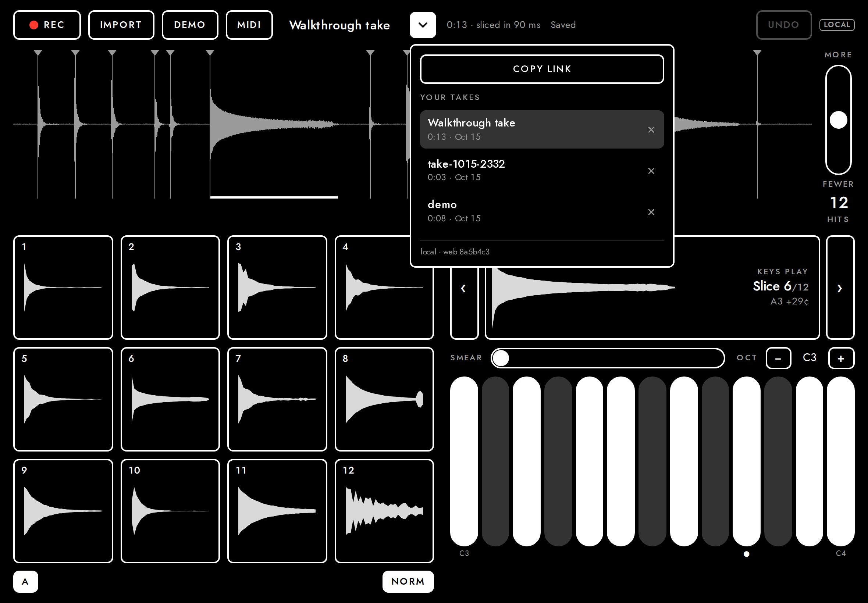The width and height of the screenshot is (868, 603).
Task: Click the Walkthrough take title text
Action: (x=339, y=25)
